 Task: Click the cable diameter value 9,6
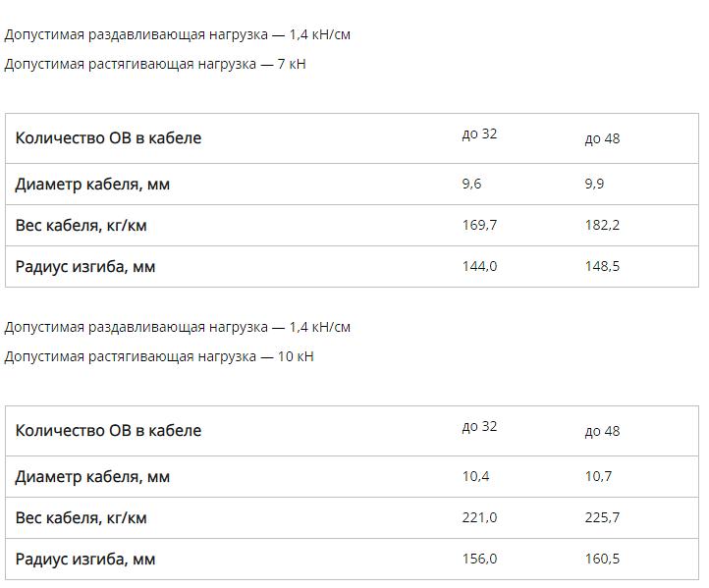[472, 184]
